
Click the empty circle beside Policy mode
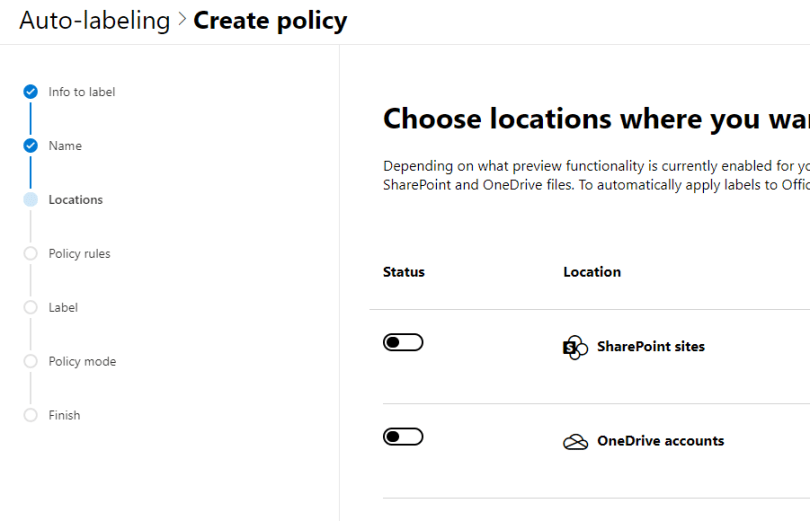(x=31, y=362)
